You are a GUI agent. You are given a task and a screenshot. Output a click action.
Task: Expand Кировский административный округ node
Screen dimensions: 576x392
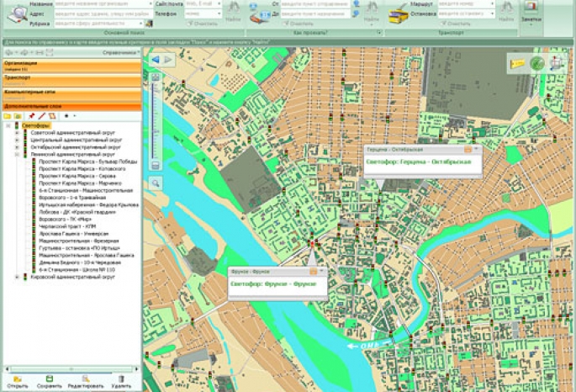(x=16, y=277)
